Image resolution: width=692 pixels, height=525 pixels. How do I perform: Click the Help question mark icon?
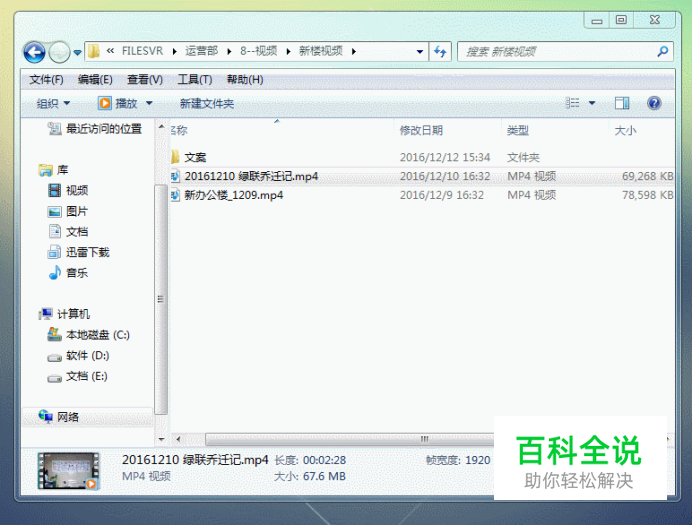[x=654, y=103]
